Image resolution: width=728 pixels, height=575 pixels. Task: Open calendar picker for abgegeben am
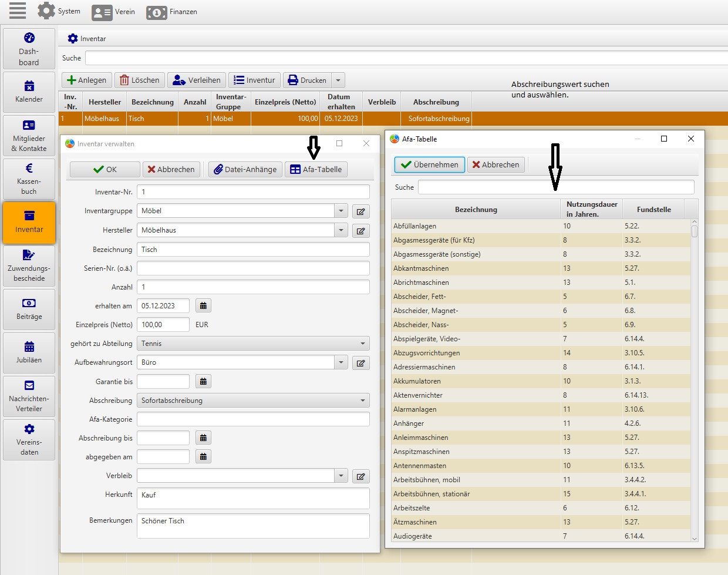point(203,457)
